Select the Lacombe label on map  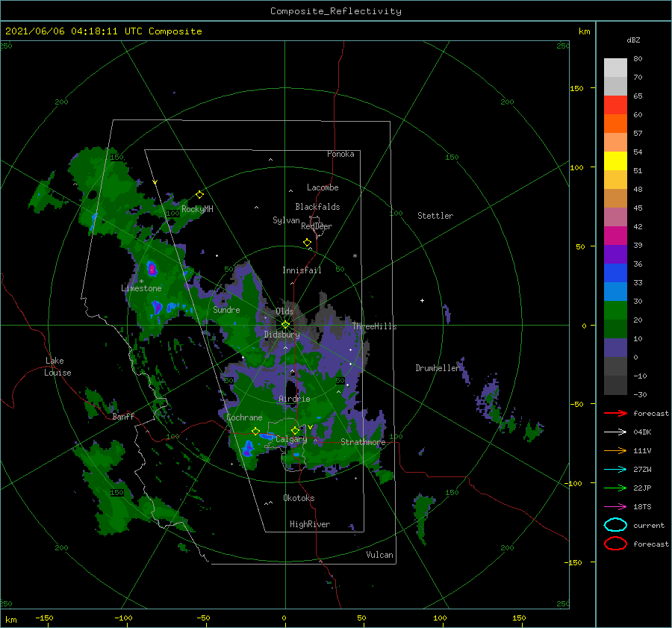pyautogui.click(x=323, y=187)
